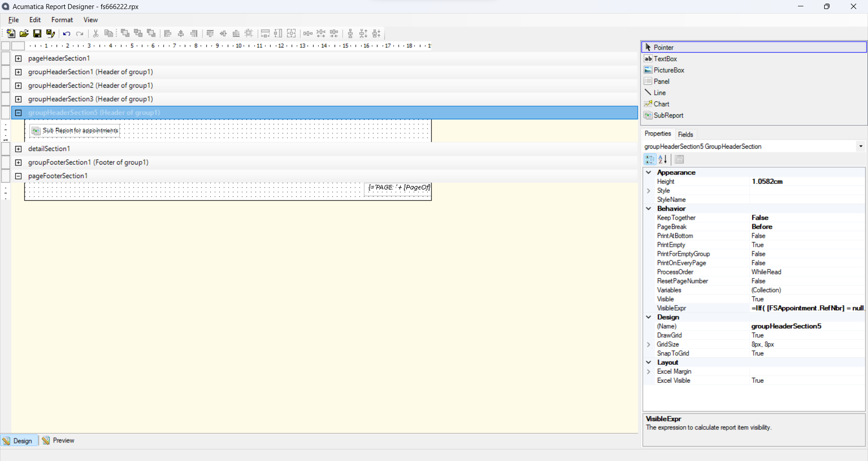Save report using the floppy disk icon
The image size is (868, 461).
[x=37, y=33]
